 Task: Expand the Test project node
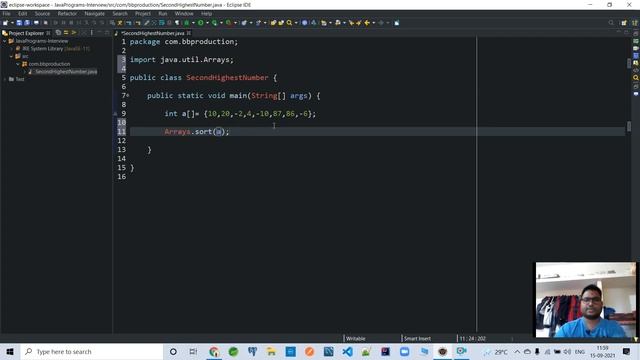pos(4,79)
